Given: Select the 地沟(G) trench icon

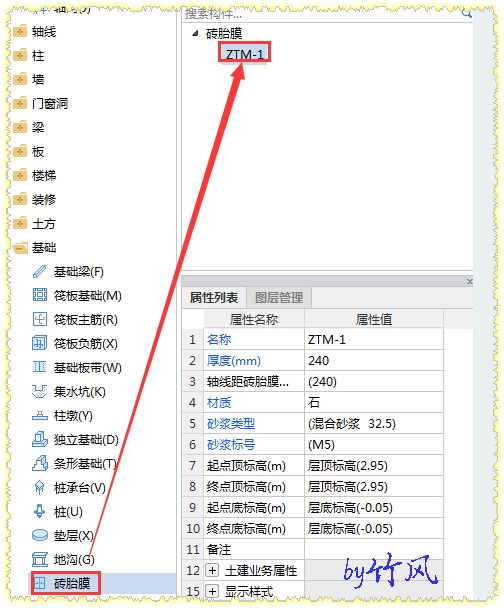Looking at the screenshot, I should click(x=39, y=559).
